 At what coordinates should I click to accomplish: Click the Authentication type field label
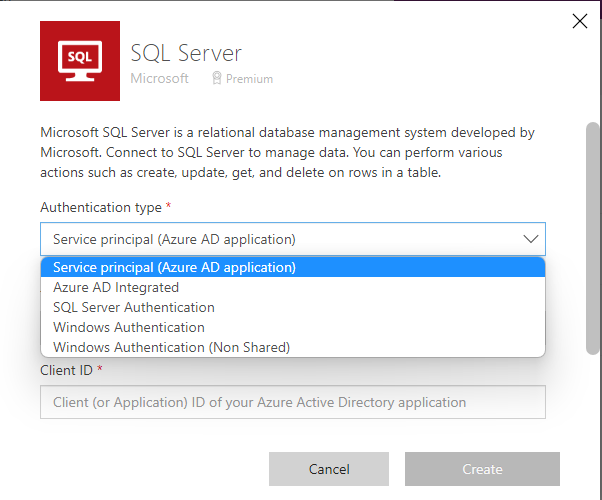[100, 207]
